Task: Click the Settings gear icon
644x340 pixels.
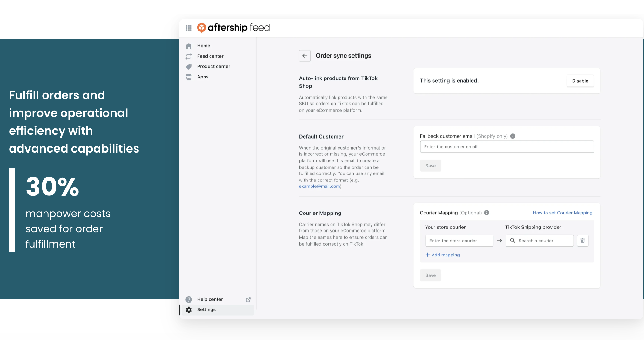Action: 189,310
